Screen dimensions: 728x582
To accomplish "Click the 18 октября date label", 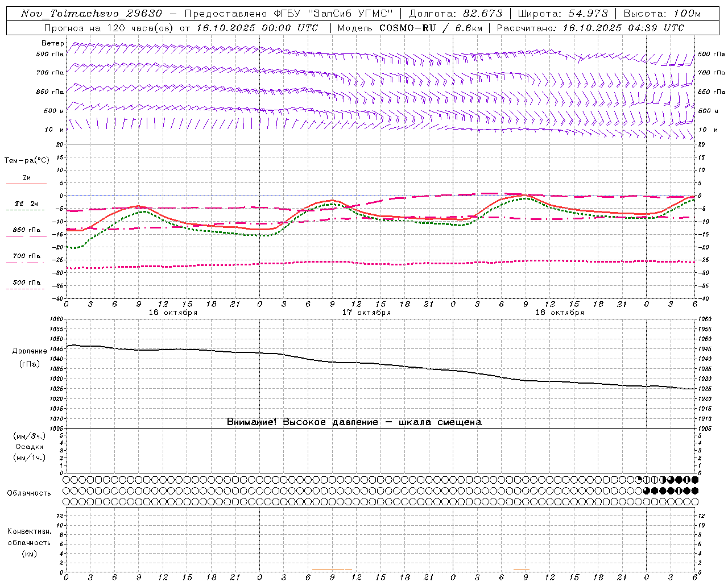I will point(560,313).
